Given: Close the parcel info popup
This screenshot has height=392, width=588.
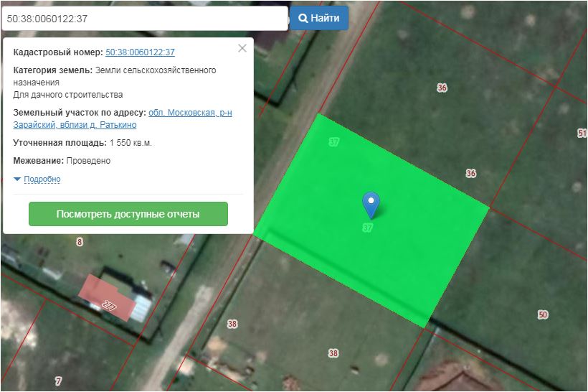Looking at the screenshot, I should [242, 48].
